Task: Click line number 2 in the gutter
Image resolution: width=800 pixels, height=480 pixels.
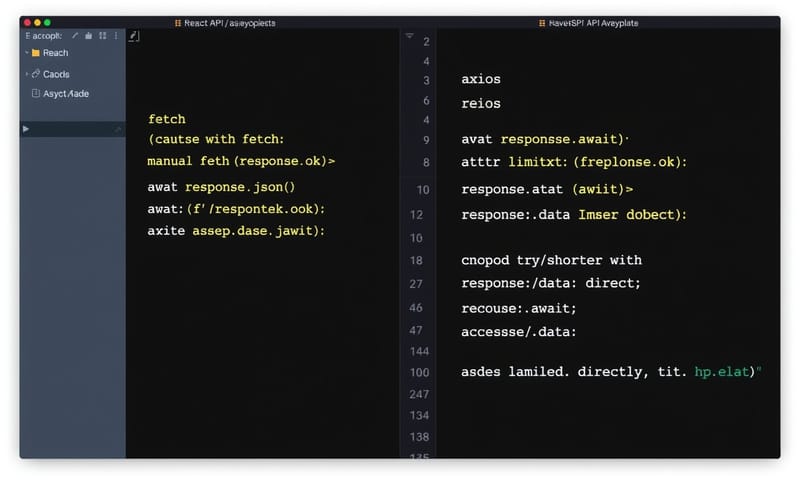Action: click(426, 41)
